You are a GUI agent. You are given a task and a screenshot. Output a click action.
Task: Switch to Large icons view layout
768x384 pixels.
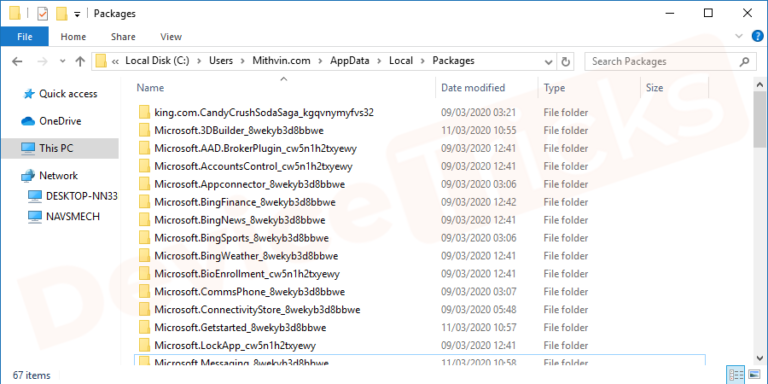754,376
